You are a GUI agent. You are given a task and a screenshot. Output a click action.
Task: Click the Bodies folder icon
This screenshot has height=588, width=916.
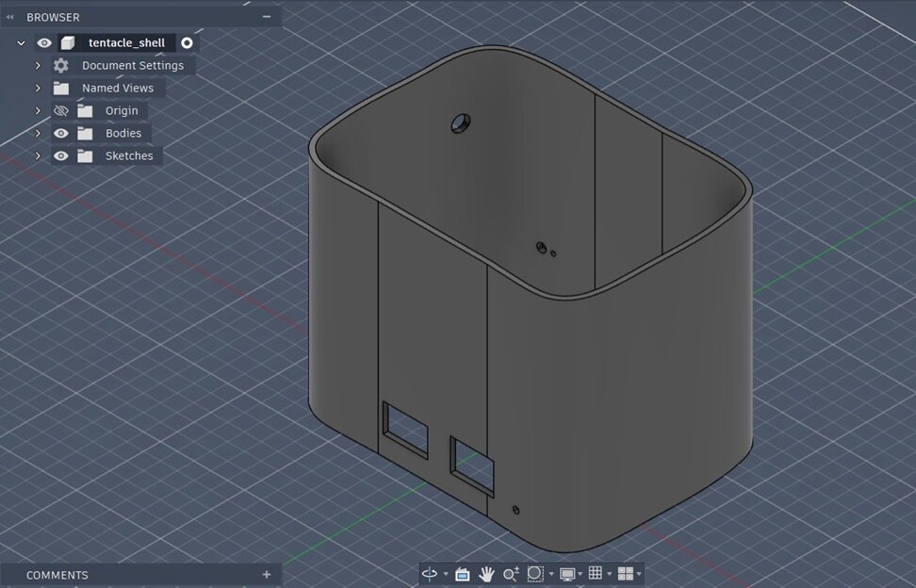pos(85,134)
